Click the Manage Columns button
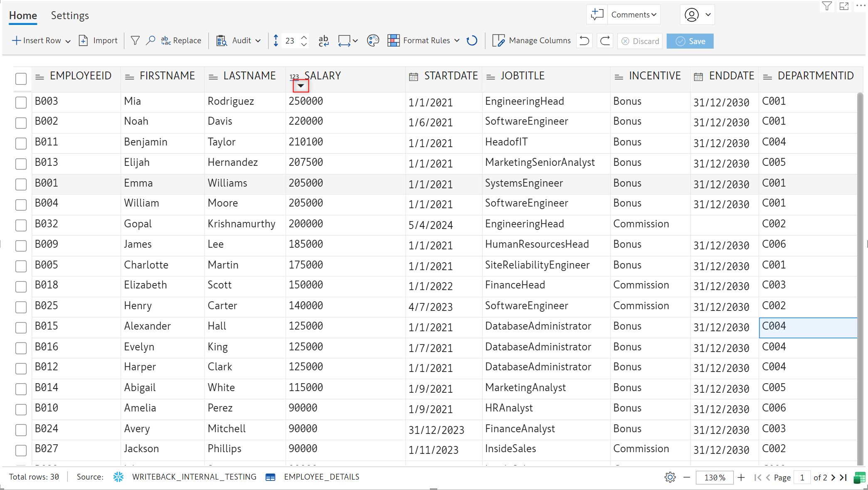 pyautogui.click(x=532, y=41)
